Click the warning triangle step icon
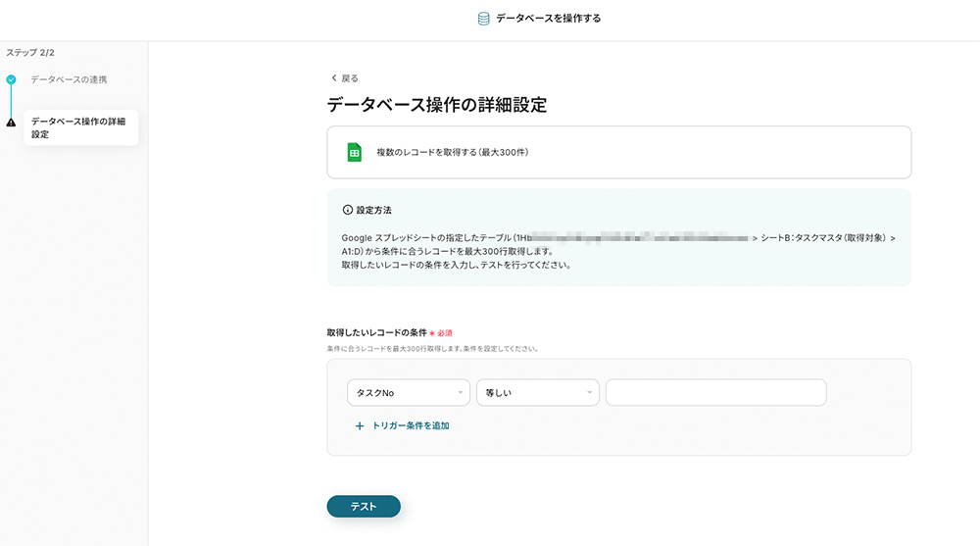The height and width of the screenshot is (546, 980). (x=11, y=123)
